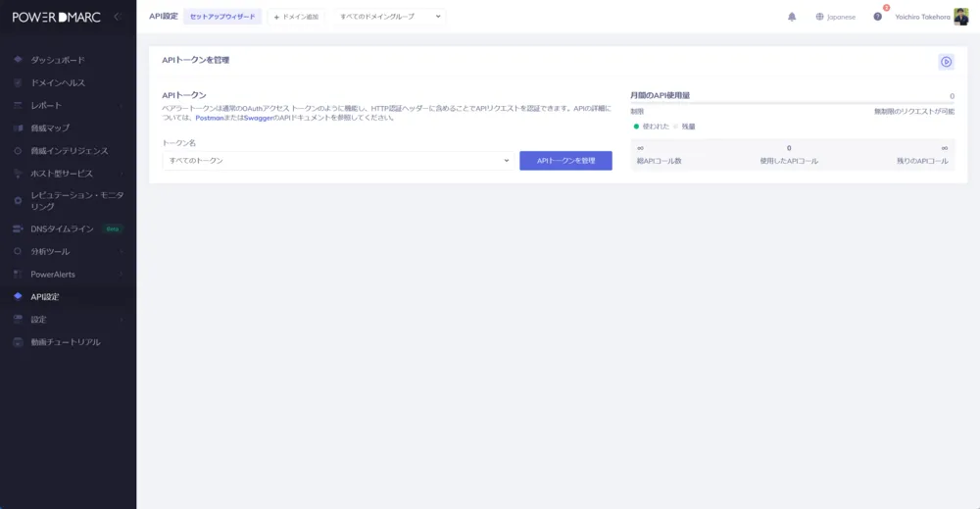The width and height of the screenshot is (980, 509).
Task: Click the globe language icon
Action: [x=819, y=17]
